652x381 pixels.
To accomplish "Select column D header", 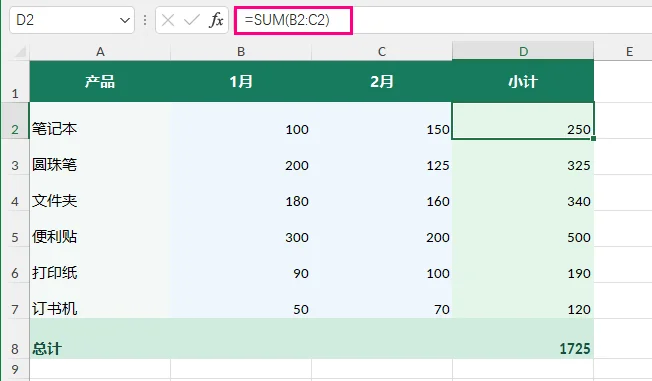I will [x=523, y=52].
